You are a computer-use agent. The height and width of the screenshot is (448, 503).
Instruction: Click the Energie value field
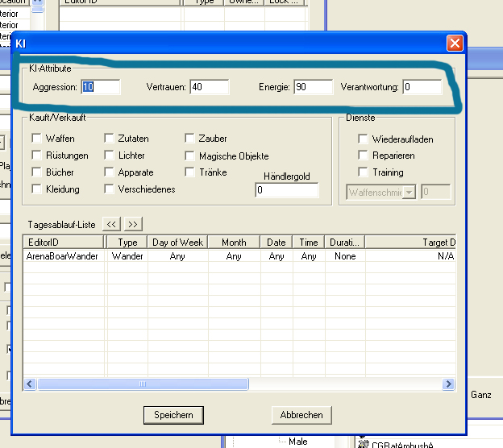(x=312, y=87)
